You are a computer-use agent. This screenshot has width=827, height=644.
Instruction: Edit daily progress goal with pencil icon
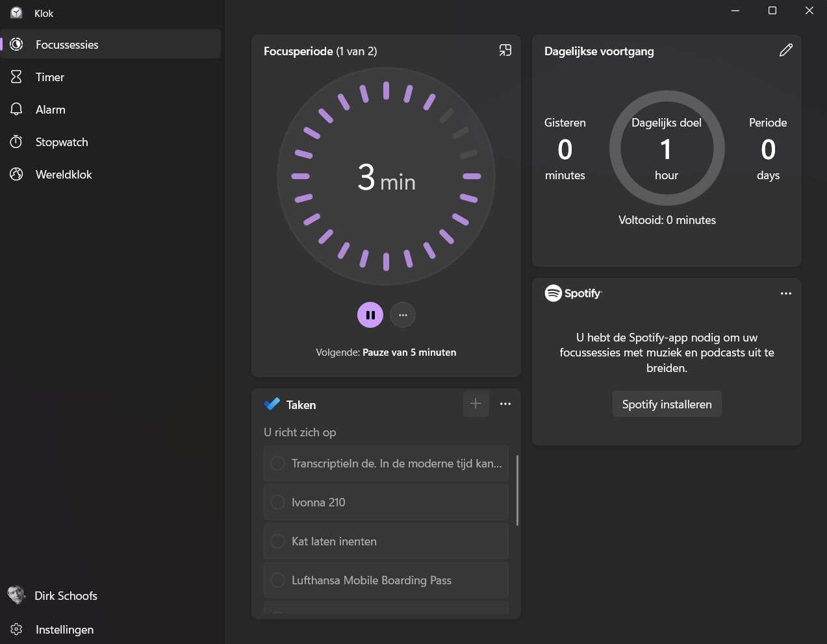785,51
